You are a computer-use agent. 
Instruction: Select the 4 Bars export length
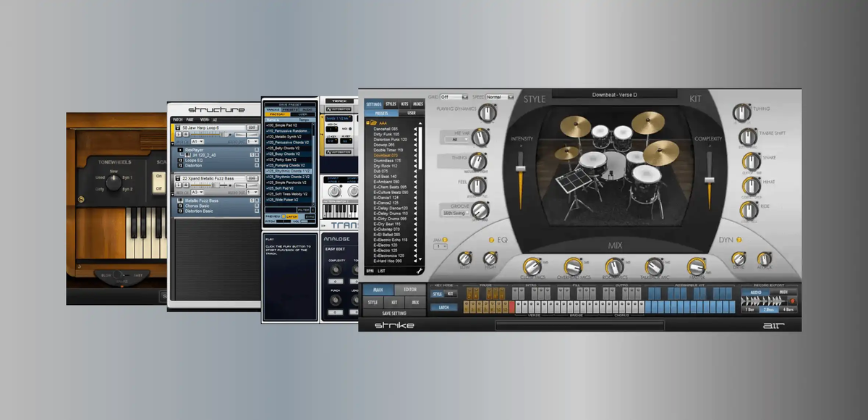788,309
